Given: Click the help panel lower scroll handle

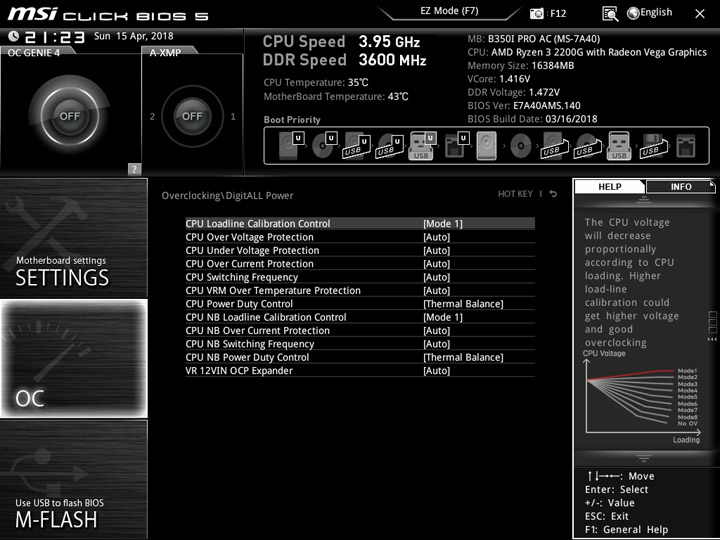Looking at the screenshot, I should point(643,458).
